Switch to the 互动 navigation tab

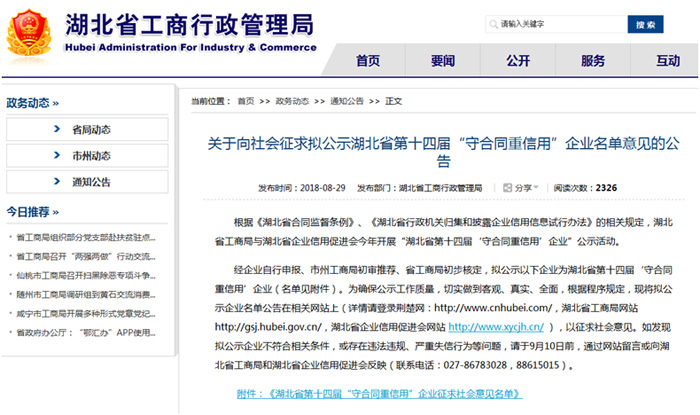tap(667, 61)
